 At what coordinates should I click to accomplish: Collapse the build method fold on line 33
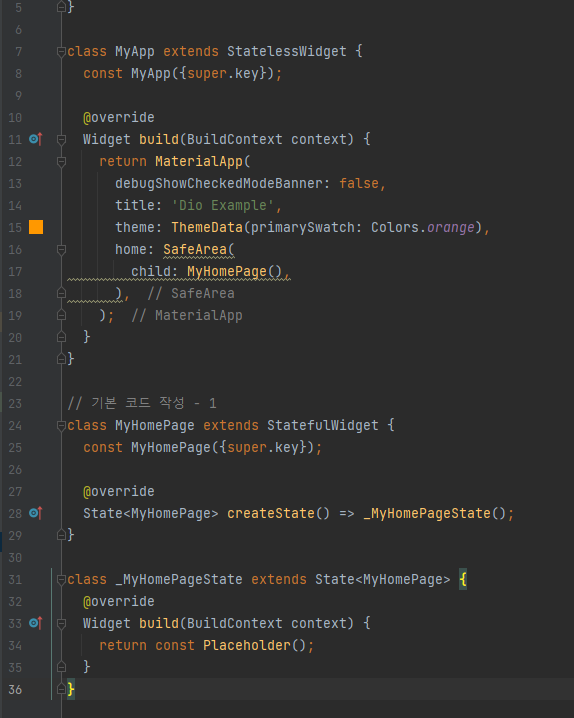coord(61,624)
